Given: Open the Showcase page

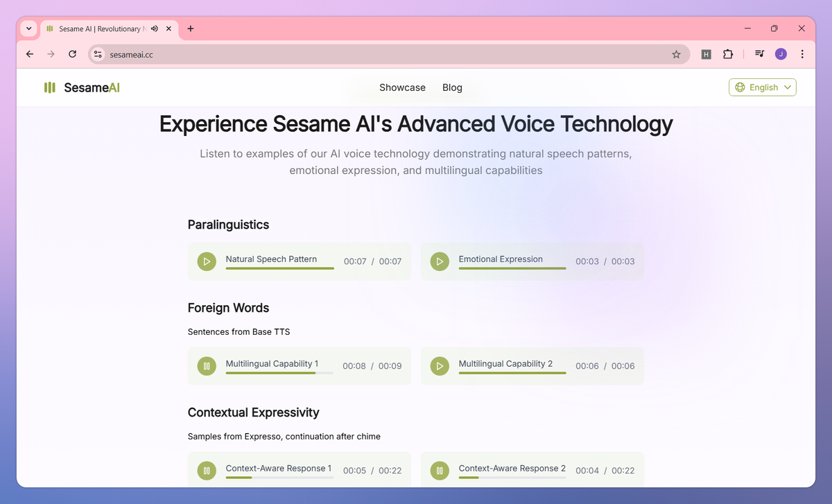Looking at the screenshot, I should pos(402,87).
